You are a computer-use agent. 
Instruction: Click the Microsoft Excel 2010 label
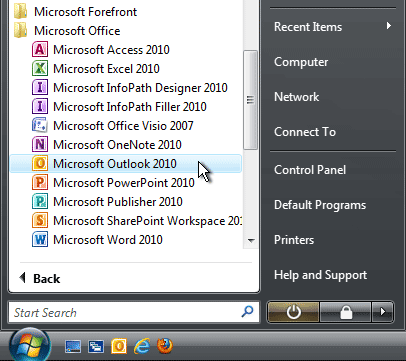pyautogui.click(x=106, y=69)
